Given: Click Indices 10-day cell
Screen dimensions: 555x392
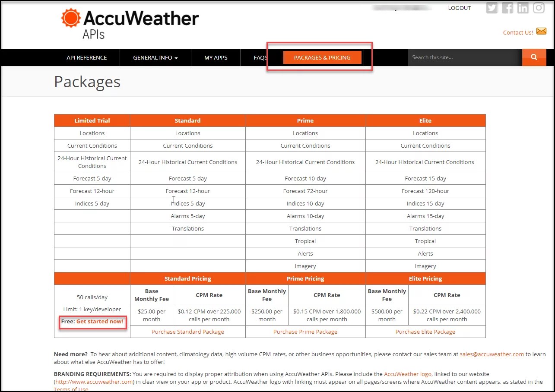Looking at the screenshot, I should click(305, 203).
